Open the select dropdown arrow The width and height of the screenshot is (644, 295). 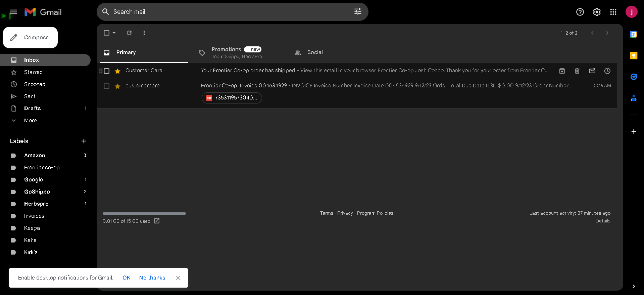[x=114, y=33]
